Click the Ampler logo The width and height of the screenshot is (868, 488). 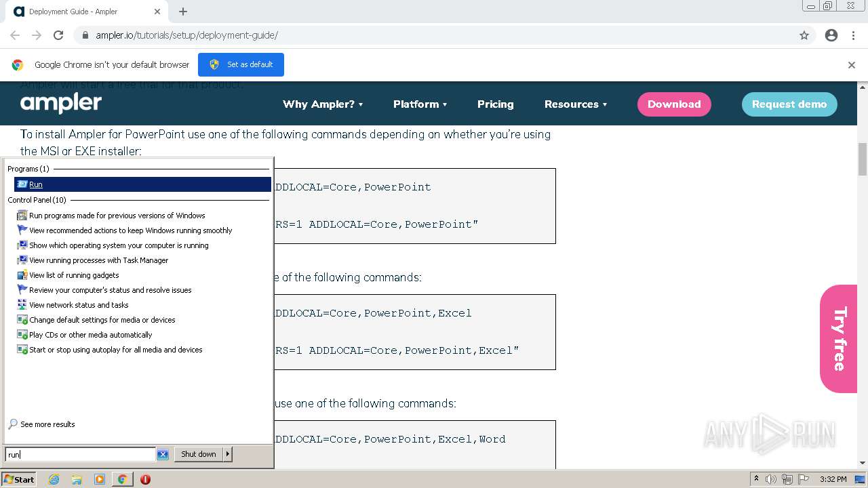(x=61, y=104)
